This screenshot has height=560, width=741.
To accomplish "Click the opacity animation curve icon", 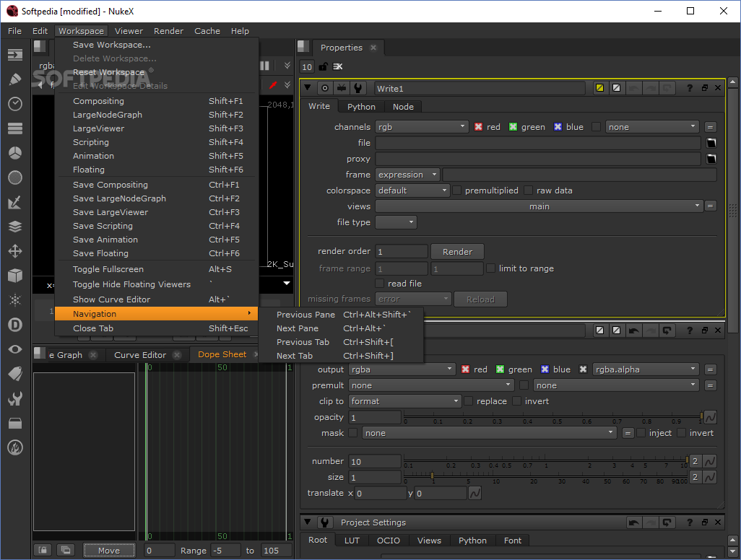I will pos(710,417).
